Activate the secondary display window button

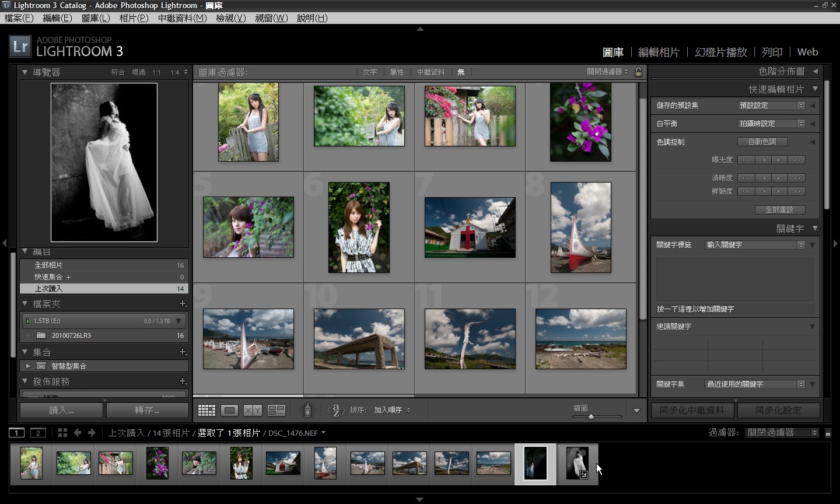(38, 433)
